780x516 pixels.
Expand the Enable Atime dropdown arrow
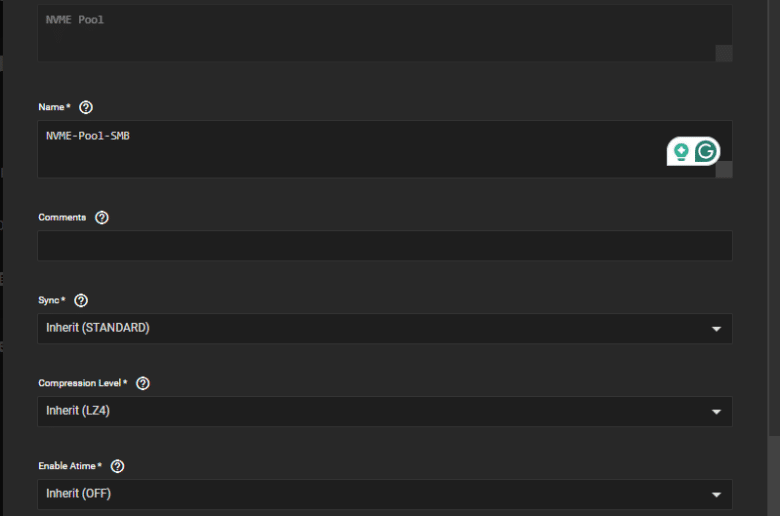[716, 495]
